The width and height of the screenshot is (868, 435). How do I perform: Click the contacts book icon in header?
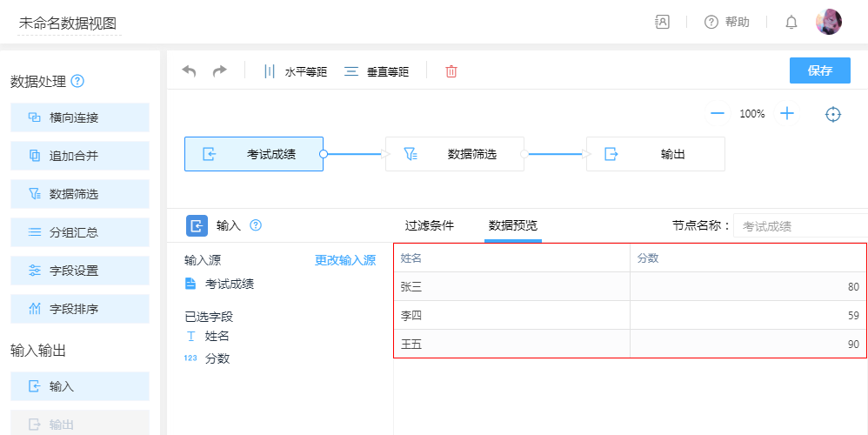point(663,23)
